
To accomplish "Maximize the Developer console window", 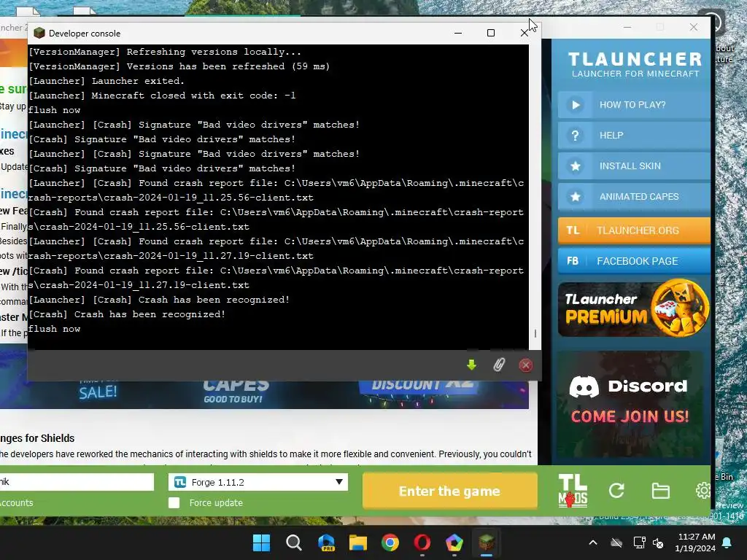I will click(491, 33).
